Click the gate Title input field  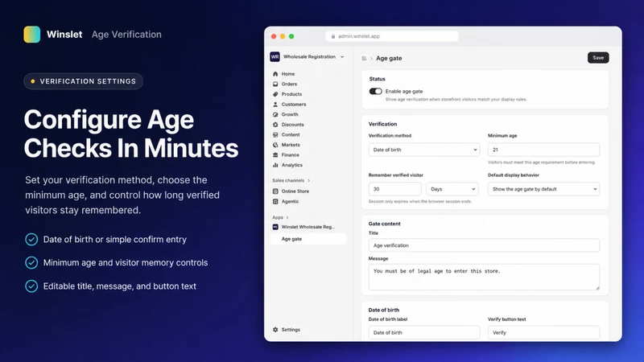tap(484, 245)
